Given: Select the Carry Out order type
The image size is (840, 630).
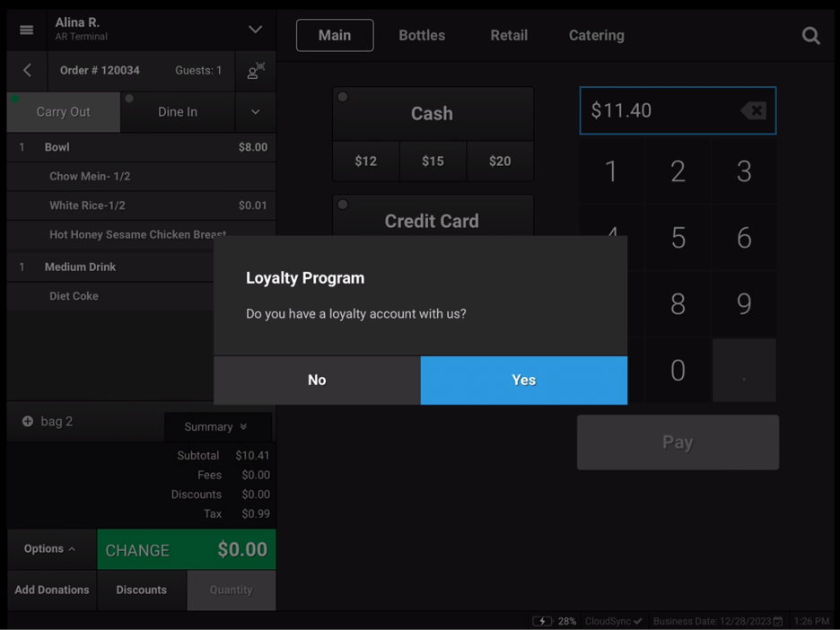Looking at the screenshot, I should tap(63, 111).
